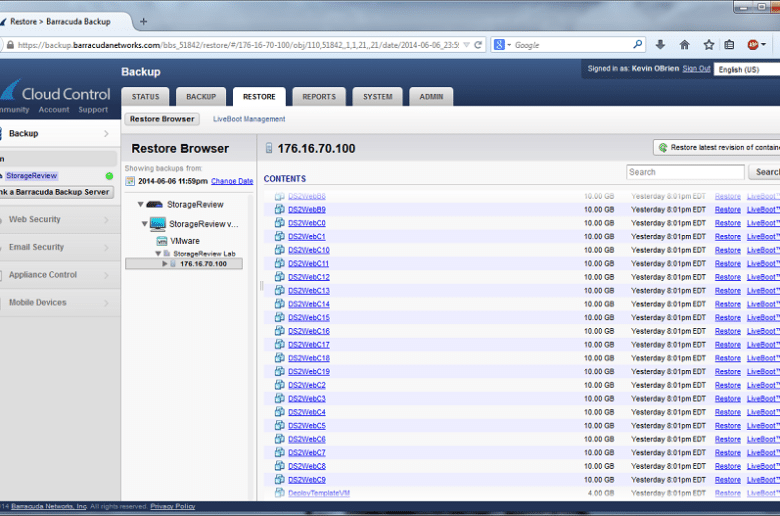Click the Change Date link
780x516 pixels.
point(232,181)
